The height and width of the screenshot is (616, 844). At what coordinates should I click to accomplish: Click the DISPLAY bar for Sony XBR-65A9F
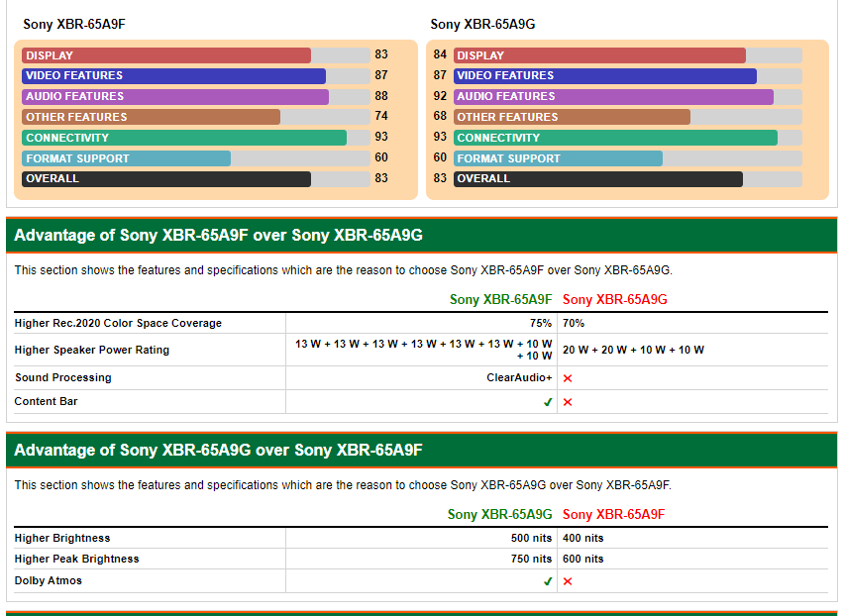(x=196, y=55)
